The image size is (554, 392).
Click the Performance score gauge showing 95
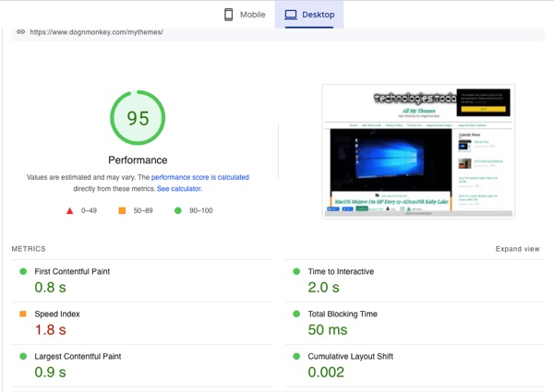(x=138, y=118)
